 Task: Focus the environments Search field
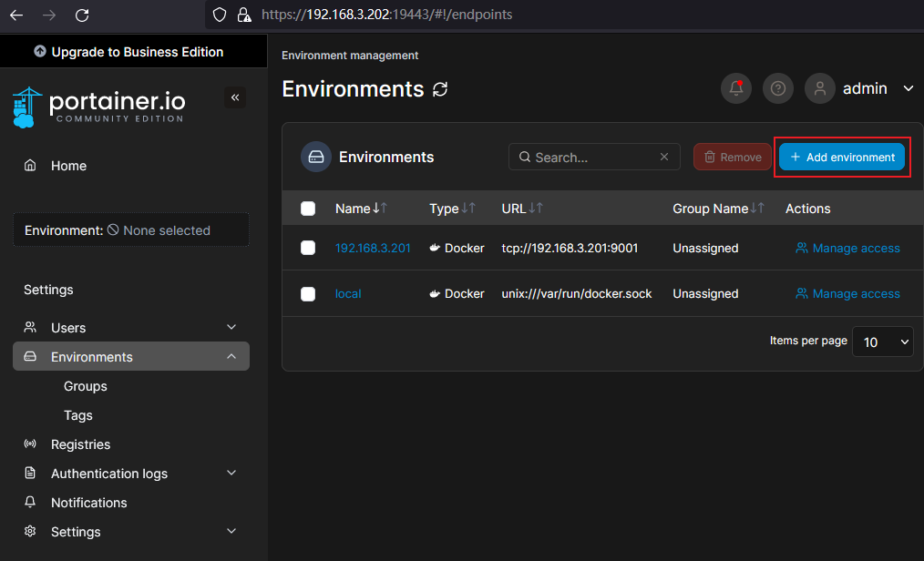pos(592,157)
